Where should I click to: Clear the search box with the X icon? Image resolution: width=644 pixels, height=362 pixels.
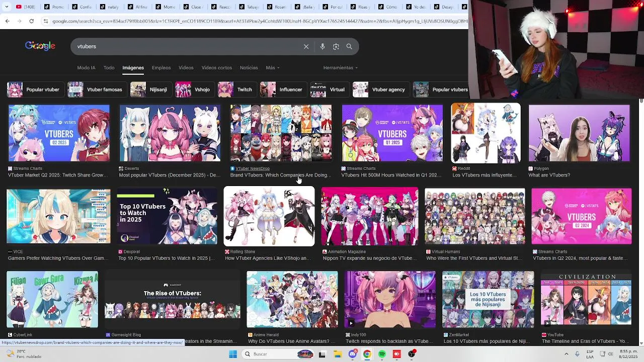point(306,46)
